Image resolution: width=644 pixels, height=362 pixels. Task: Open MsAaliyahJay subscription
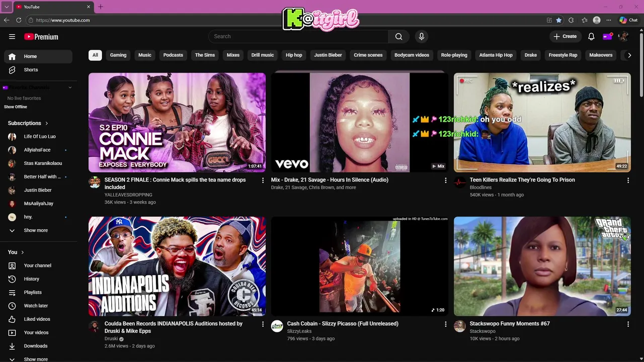pos(38,204)
